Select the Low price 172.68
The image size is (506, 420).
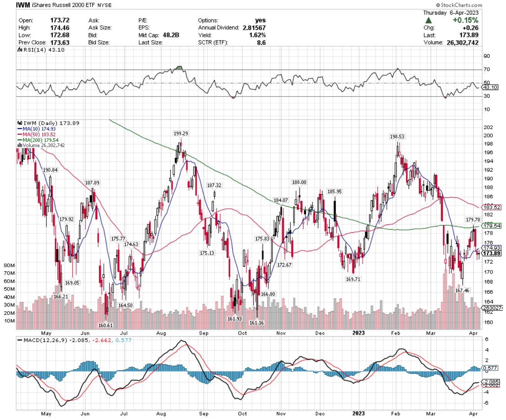(60, 35)
